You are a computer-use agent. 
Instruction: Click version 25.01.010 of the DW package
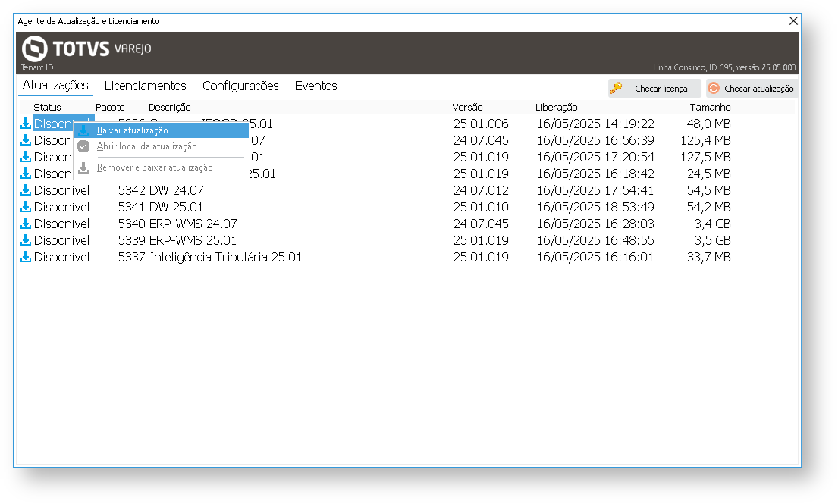pos(481,207)
